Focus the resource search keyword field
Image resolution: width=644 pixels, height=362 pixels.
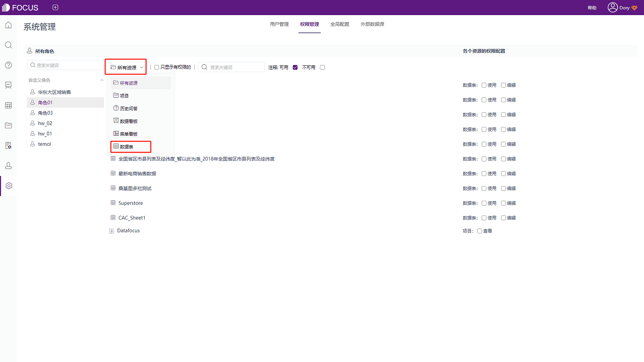coord(231,67)
